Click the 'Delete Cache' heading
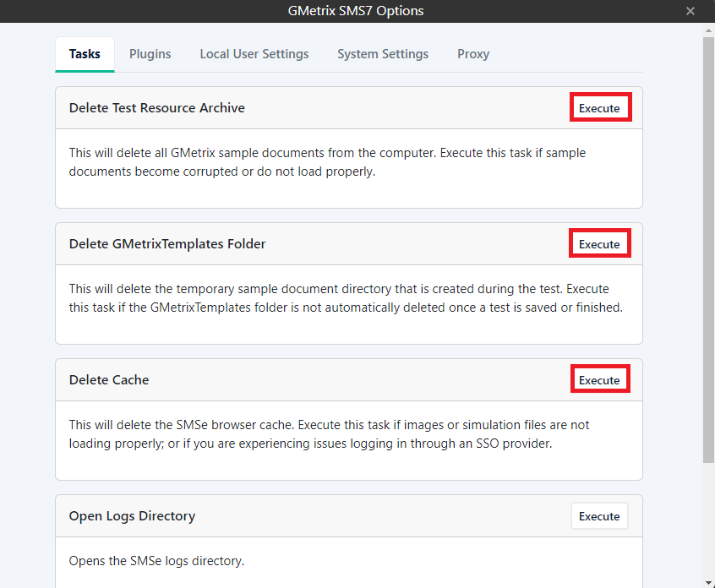 tap(108, 379)
